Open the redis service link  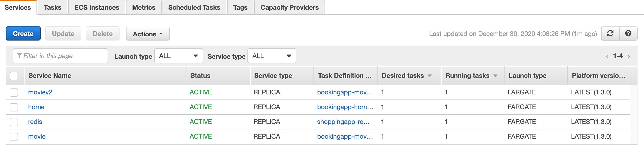point(35,122)
